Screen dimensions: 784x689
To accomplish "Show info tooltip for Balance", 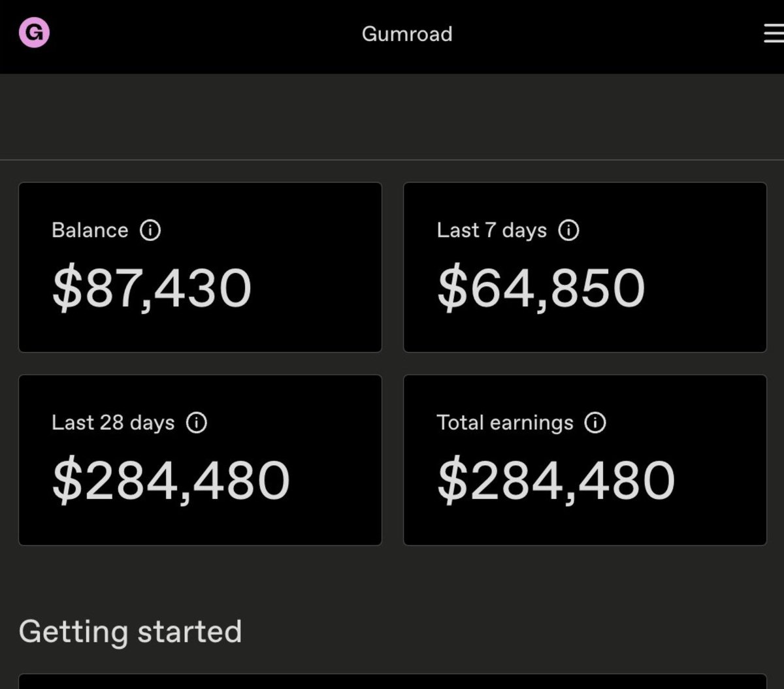I will point(150,230).
